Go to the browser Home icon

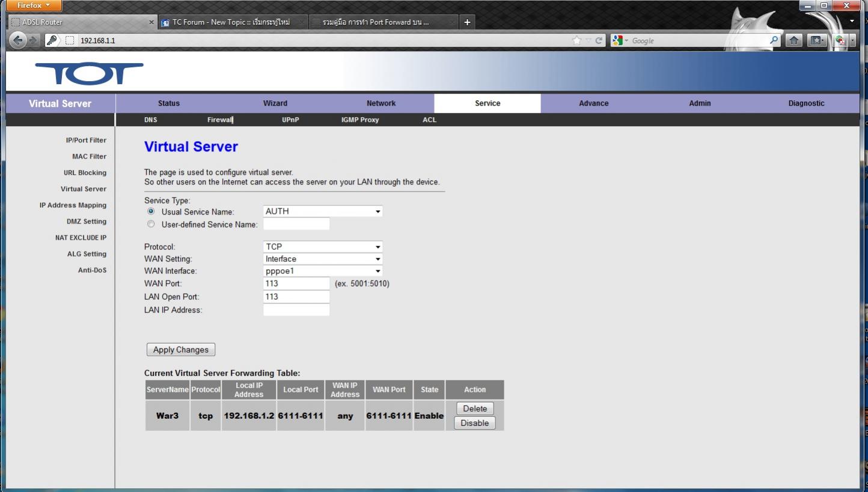pos(795,40)
